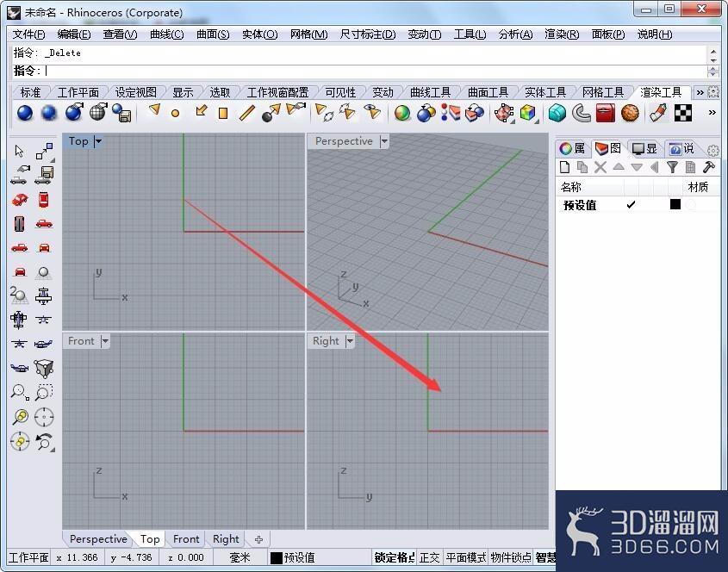
Task: Select the paint bucket material icon
Action: point(658,113)
